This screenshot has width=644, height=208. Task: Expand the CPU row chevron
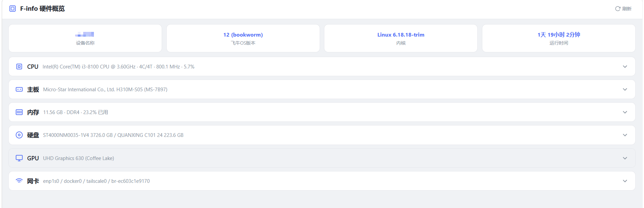tap(625, 66)
